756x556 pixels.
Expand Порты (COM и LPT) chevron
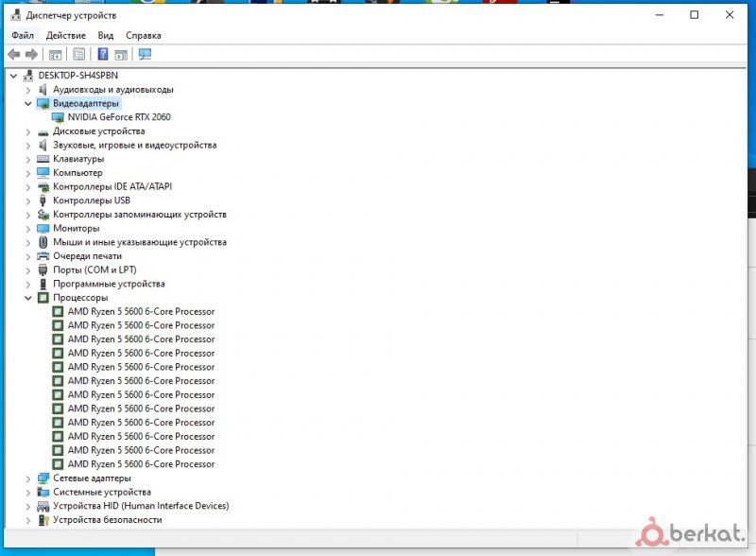28,270
